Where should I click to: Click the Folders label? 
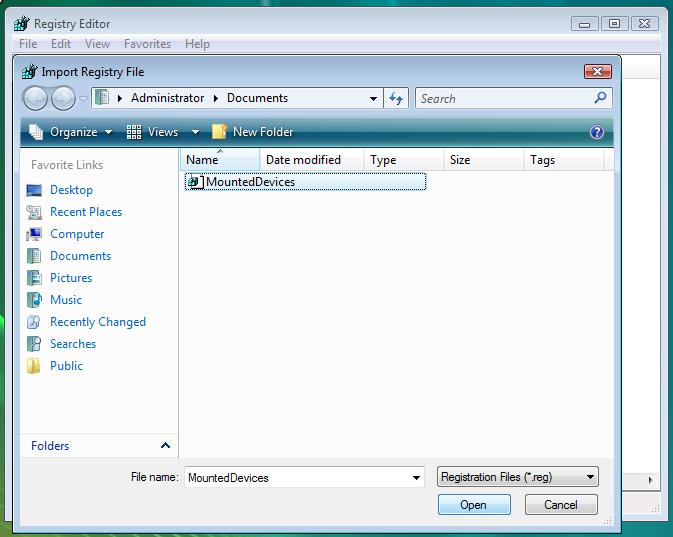tap(50, 446)
